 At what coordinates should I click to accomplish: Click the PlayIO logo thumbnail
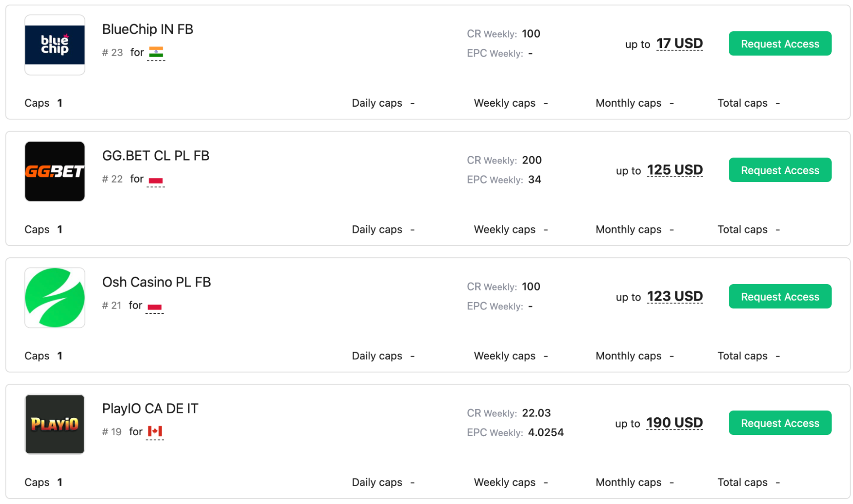pos(55,424)
